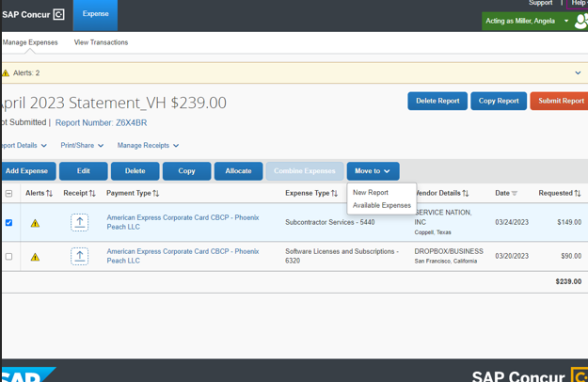Sort by the Alerts column arrows
Viewport: 588px width, 382px height.
pos(49,194)
